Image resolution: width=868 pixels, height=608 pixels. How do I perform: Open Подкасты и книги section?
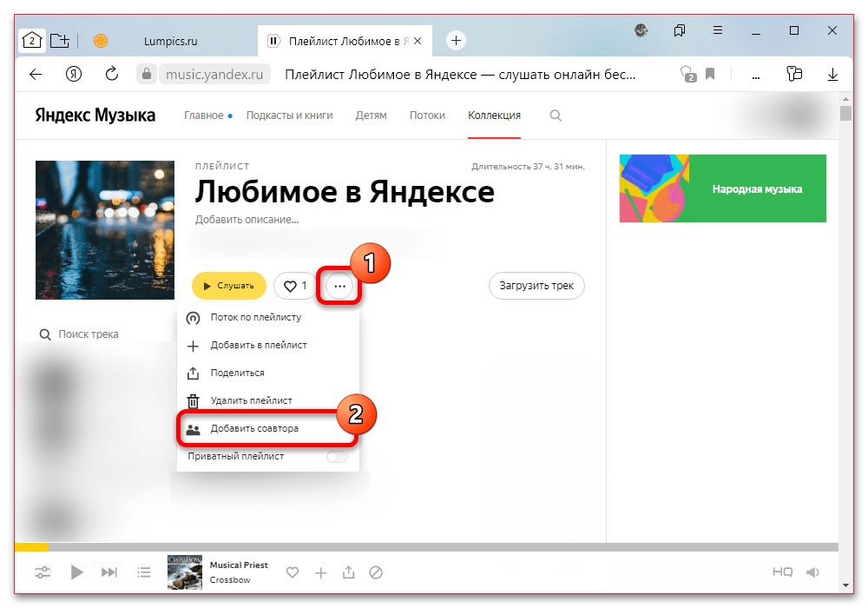(x=290, y=116)
